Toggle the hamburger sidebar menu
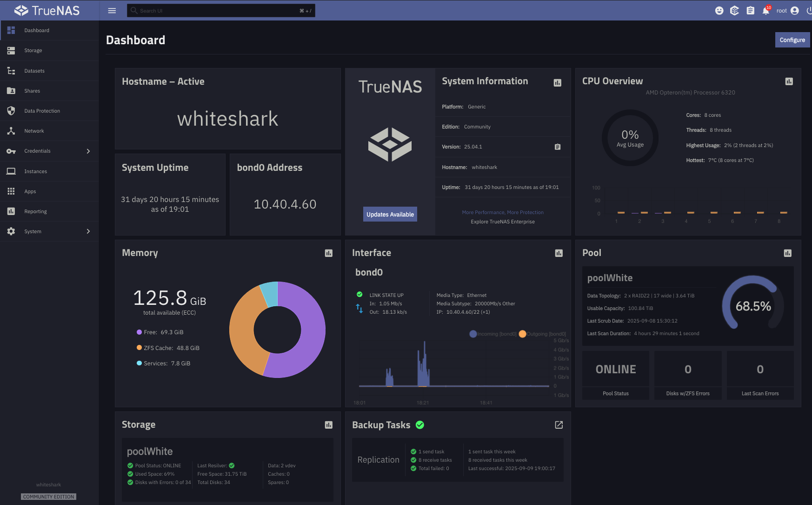812x505 pixels. point(112,10)
